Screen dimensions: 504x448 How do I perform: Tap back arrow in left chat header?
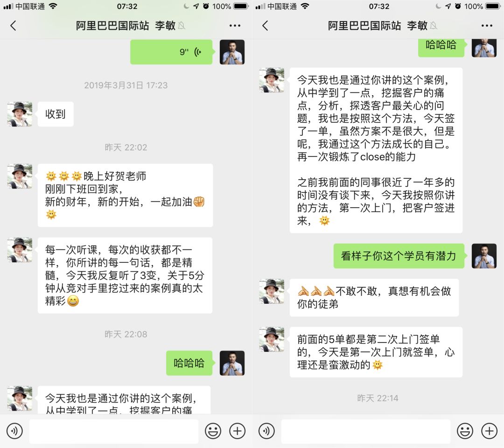point(13,26)
